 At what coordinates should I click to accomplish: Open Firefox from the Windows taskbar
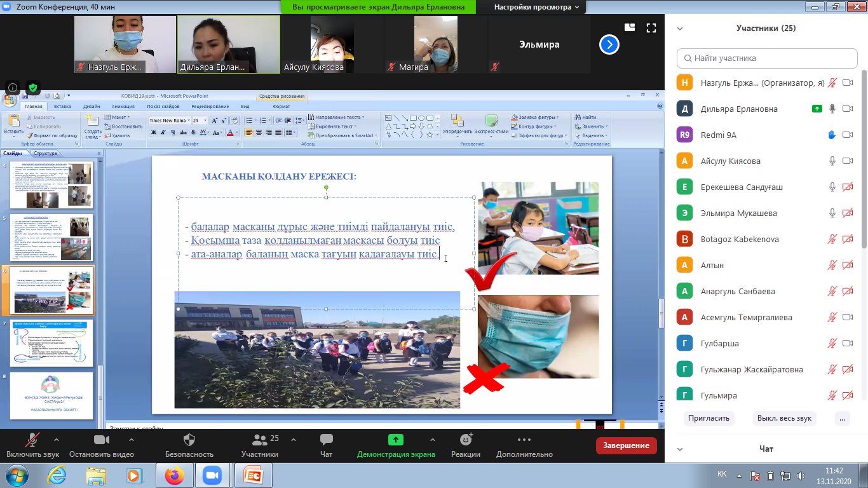point(173,475)
